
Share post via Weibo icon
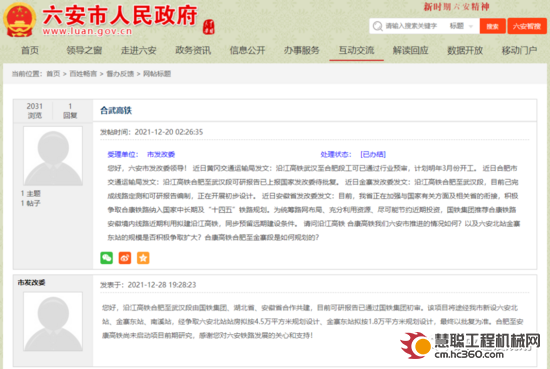[125, 258]
